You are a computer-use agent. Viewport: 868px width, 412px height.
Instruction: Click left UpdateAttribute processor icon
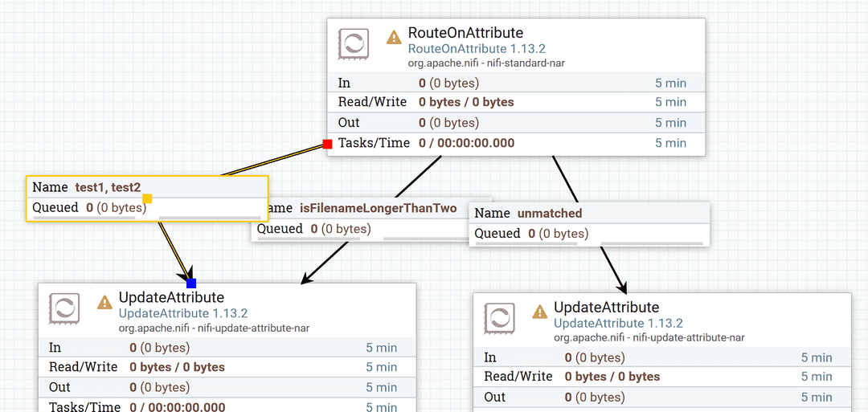click(x=64, y=308)
